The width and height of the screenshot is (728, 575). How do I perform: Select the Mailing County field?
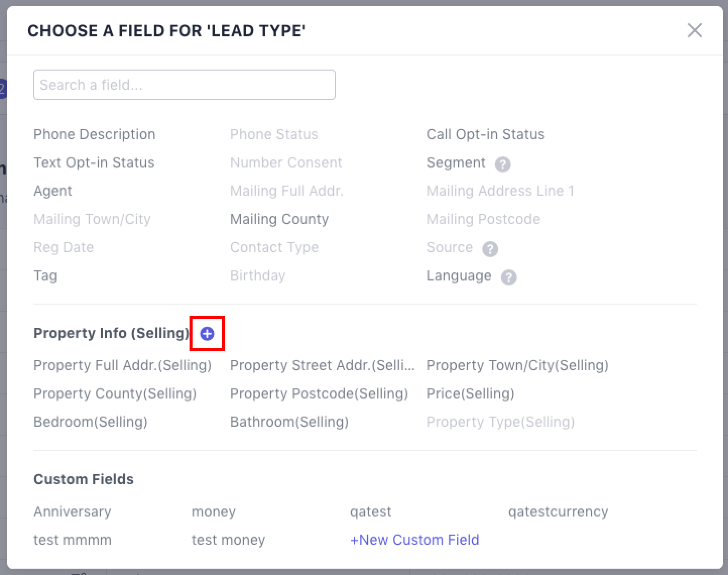(279, 219)
